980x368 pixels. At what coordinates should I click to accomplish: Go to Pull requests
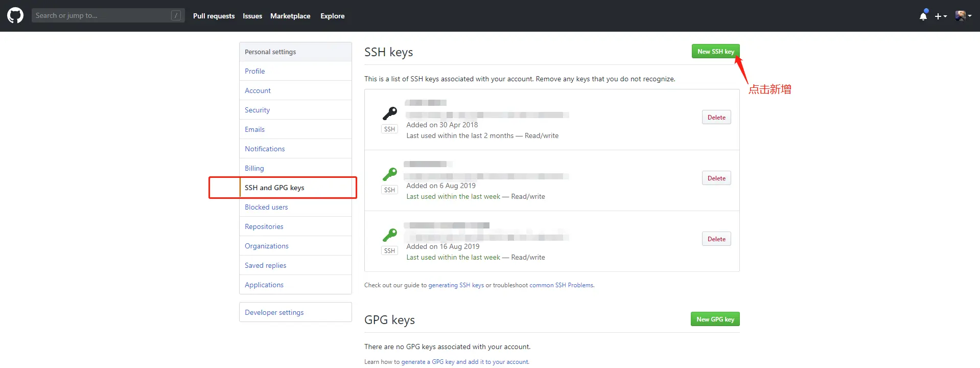coord(214,16)
